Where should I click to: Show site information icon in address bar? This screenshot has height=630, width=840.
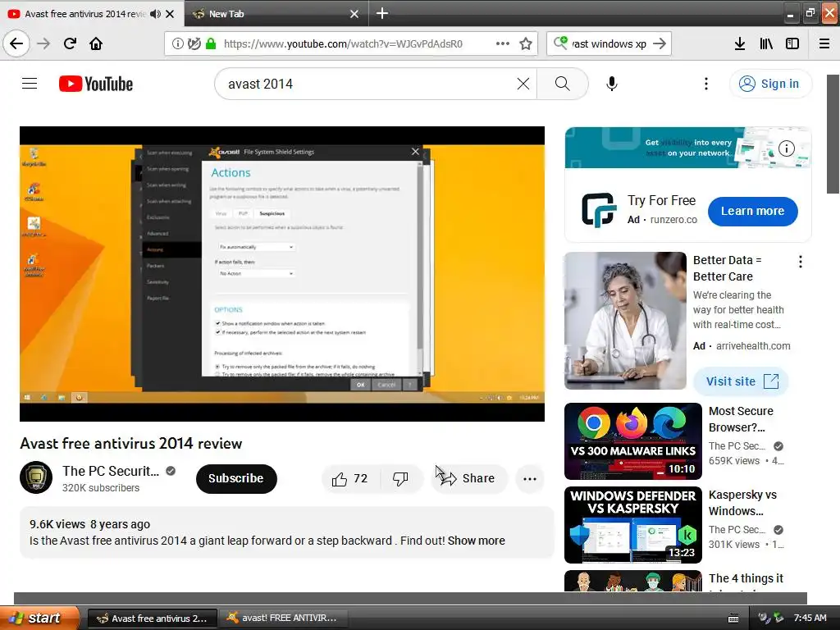(177, 43)
